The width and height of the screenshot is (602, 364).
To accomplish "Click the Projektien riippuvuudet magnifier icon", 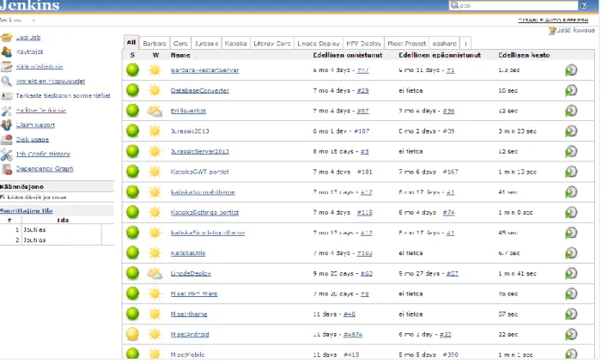I will coord(7,81).
